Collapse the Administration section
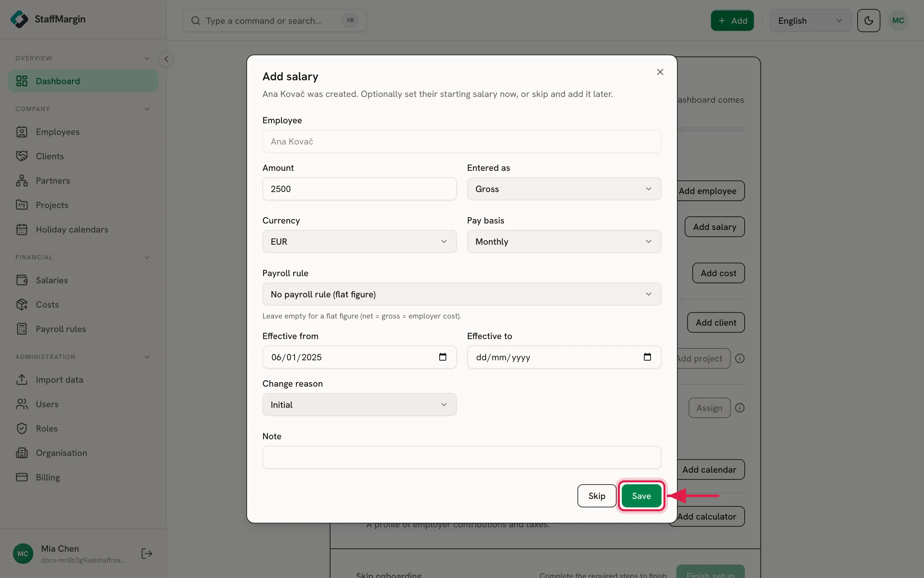The width and height of the screenshot is (924, 578). [x=147, y=357]
